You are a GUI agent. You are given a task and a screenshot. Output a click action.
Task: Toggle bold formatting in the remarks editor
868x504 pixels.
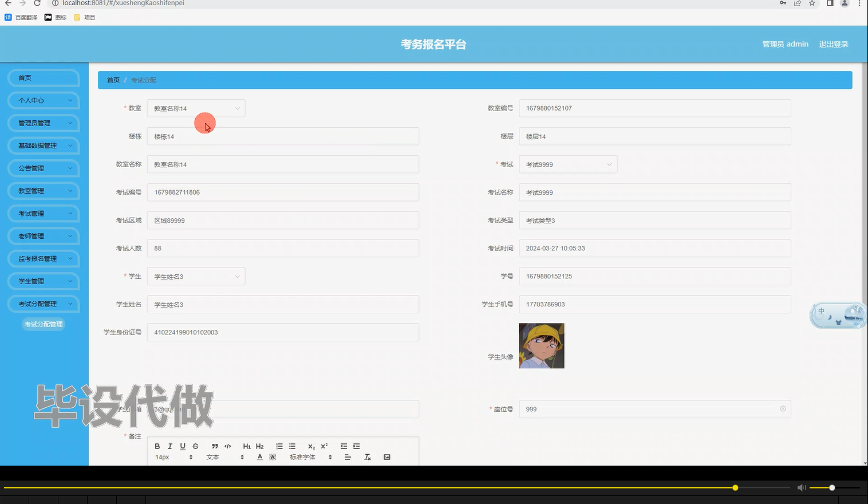(x=157, y=446)
